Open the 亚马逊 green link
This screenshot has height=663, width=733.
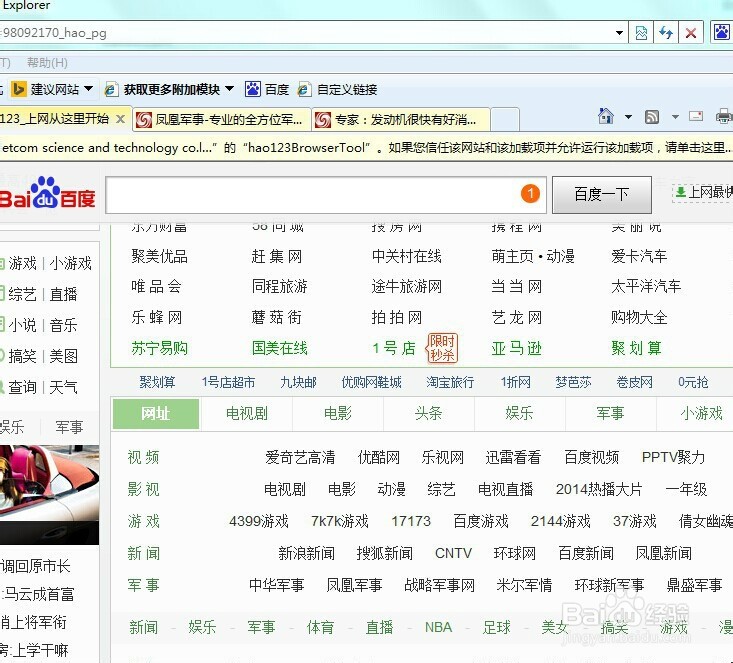pyautogui.click(x=517, y=348)
